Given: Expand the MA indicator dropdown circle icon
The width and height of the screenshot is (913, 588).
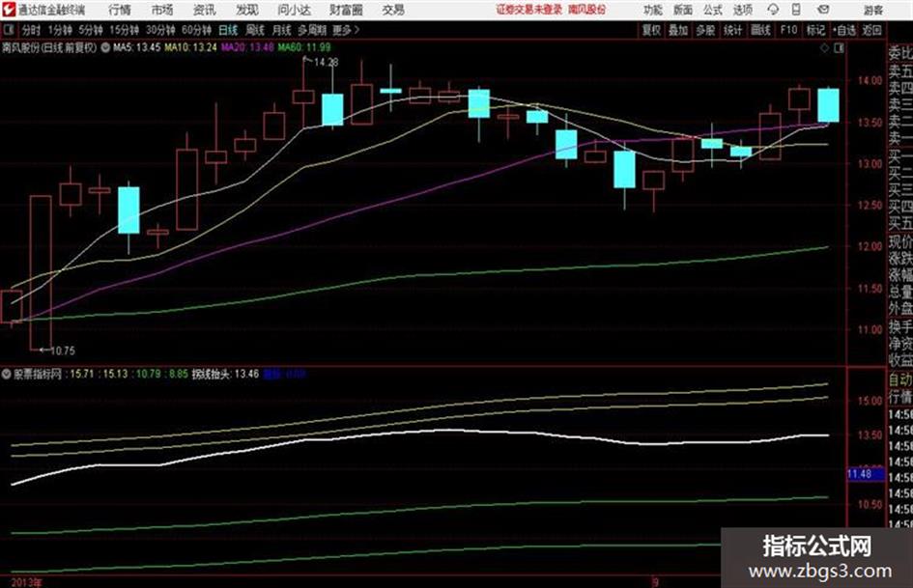Looking at the screenshot, I should click(x=105, y=47).
